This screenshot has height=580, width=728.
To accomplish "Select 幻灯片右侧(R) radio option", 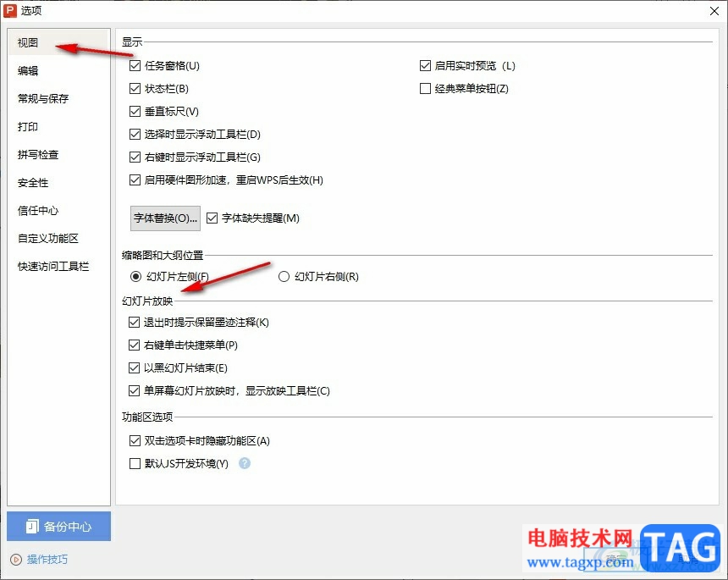I will [284, 277].
